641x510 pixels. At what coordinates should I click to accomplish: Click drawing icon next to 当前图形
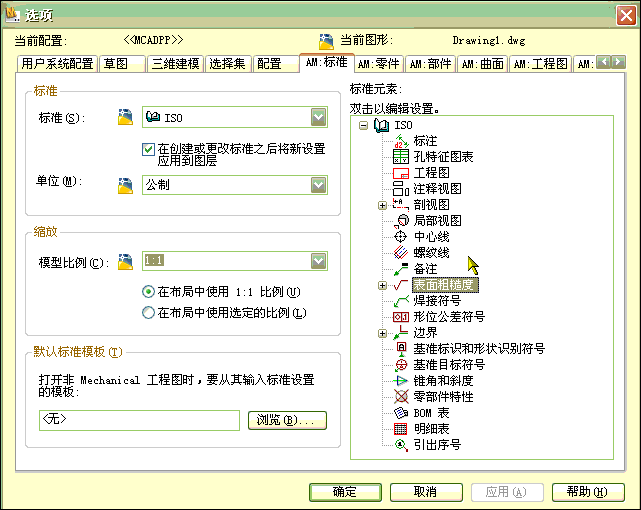click(x=326, y=41)
